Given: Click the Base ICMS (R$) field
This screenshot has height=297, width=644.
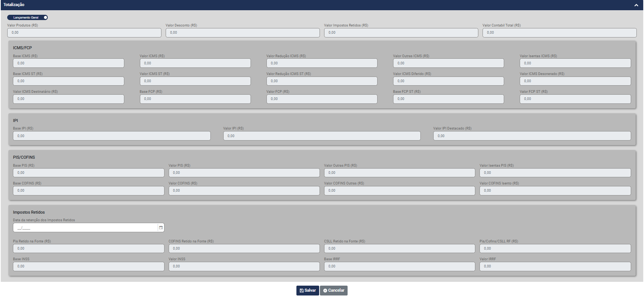Looking at the screenshot, I should [69, 63].
